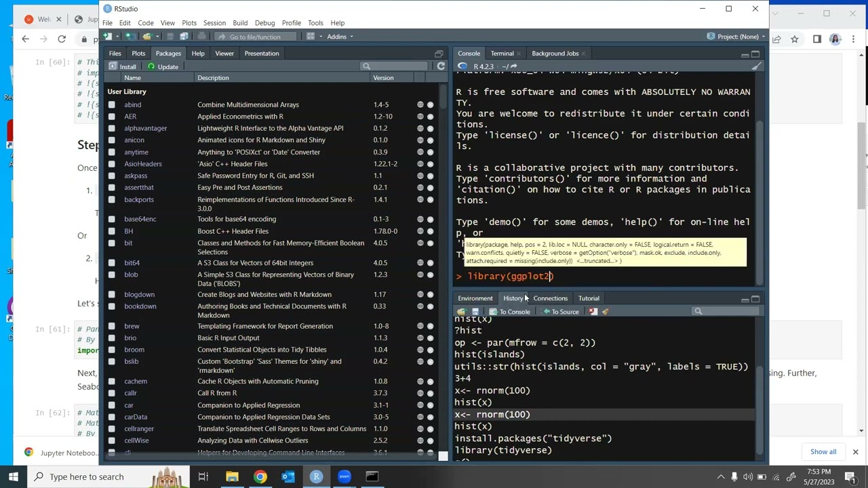This screenshot has width=868, height=488.
Task: Expand the Open recent files dropdown arrow
Action: coord(157,37)
